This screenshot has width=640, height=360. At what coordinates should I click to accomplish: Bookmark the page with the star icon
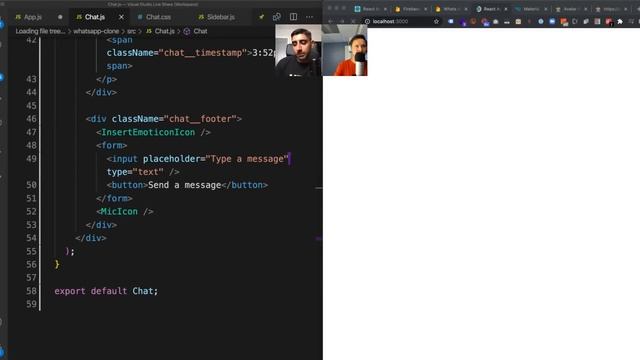436,21
